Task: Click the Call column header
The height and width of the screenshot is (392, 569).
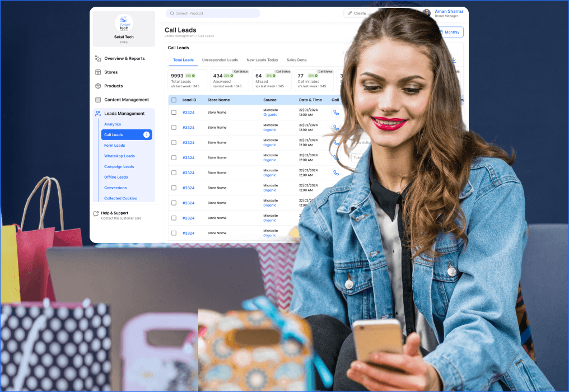Action: click(x=335, y=100)
